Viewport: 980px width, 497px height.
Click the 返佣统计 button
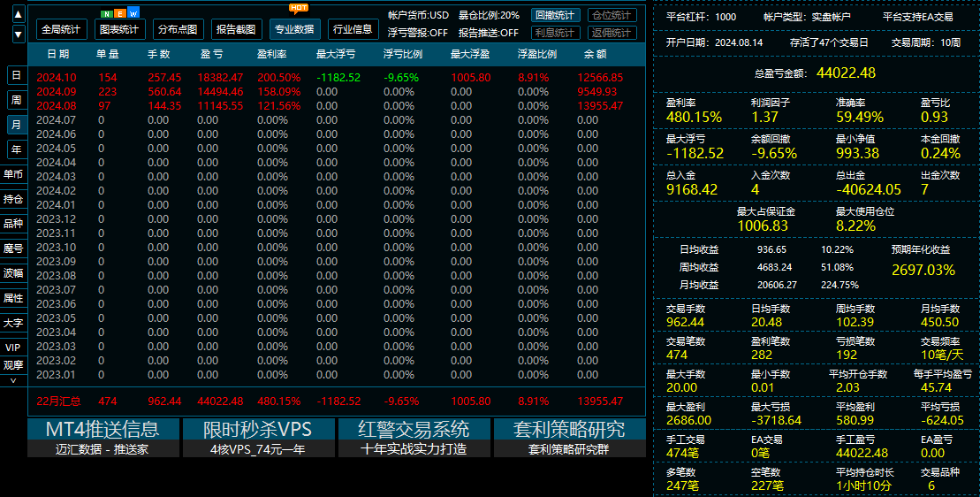612,33
